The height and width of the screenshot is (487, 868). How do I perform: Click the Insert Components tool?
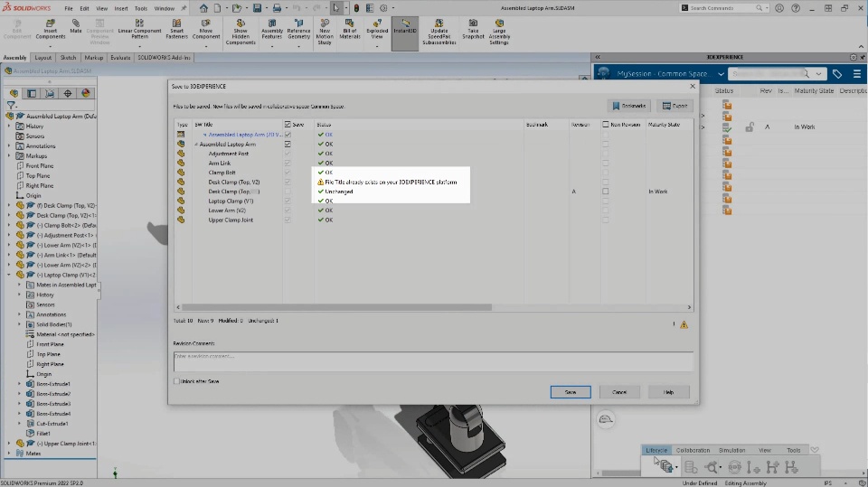click(x=51, y=29)
